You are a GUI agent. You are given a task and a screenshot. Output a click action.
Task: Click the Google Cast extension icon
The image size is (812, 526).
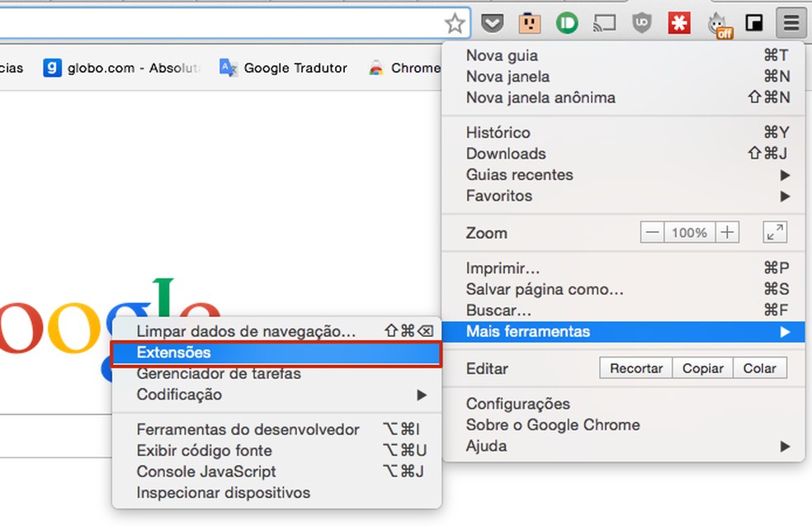(x=604, y=23)
